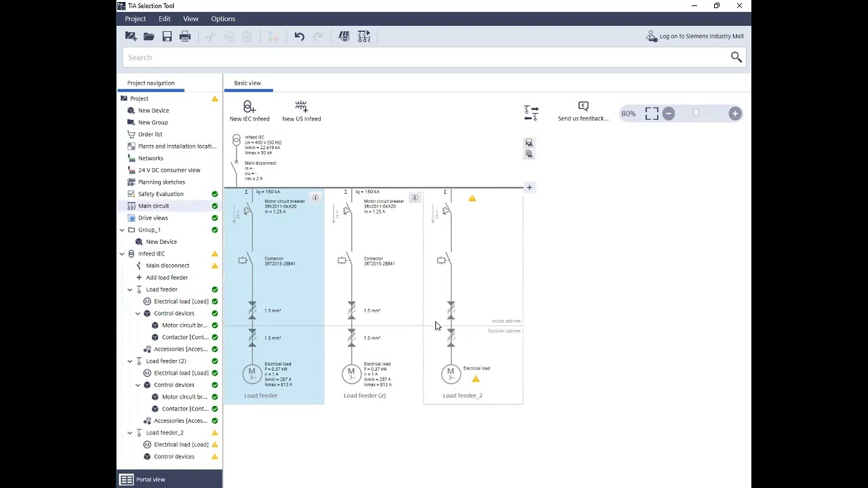Undo the last action
Screen dimensions: 868x488
299,37
